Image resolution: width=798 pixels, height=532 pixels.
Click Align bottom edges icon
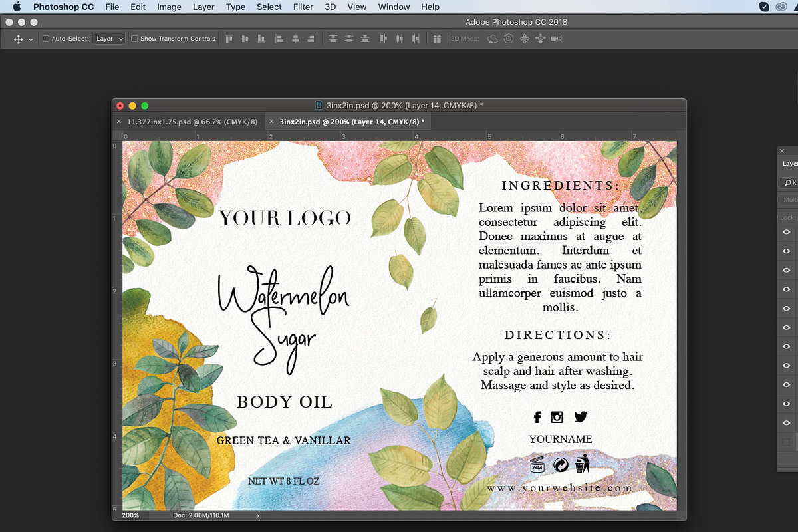pos(260,39)
